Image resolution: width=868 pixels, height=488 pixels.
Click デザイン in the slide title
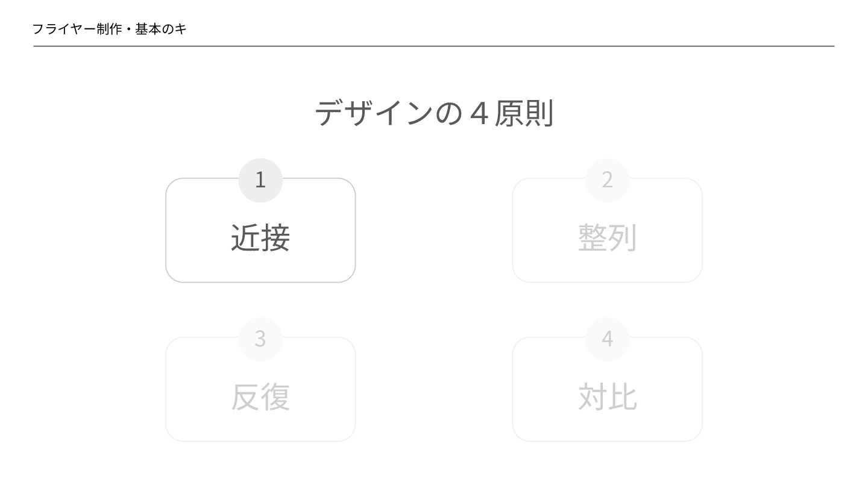(x=374, y=113)
